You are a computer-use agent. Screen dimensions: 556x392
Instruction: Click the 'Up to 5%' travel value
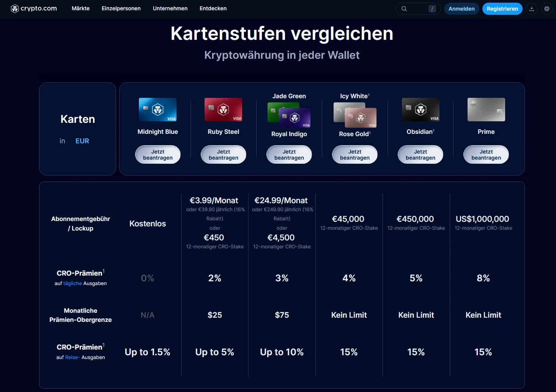(x=215, y=352)
